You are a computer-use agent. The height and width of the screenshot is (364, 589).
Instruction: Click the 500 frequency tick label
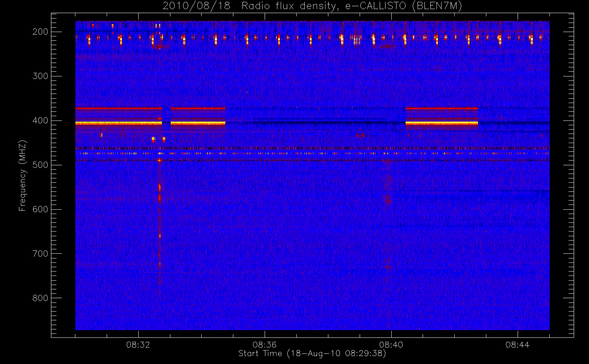click(40, 165)
